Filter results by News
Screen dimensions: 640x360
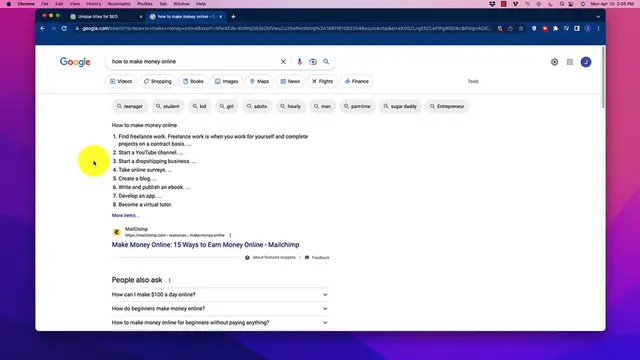[x=290, y=81]
